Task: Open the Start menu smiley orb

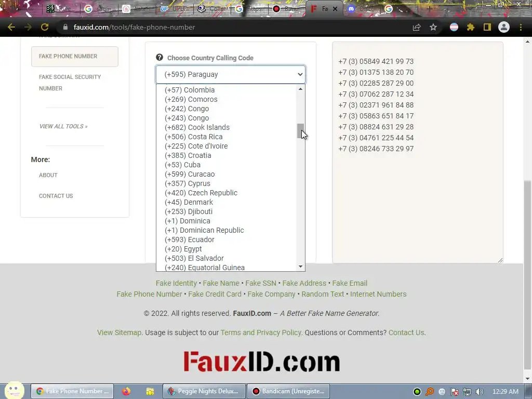Action: tap(14, 391)
